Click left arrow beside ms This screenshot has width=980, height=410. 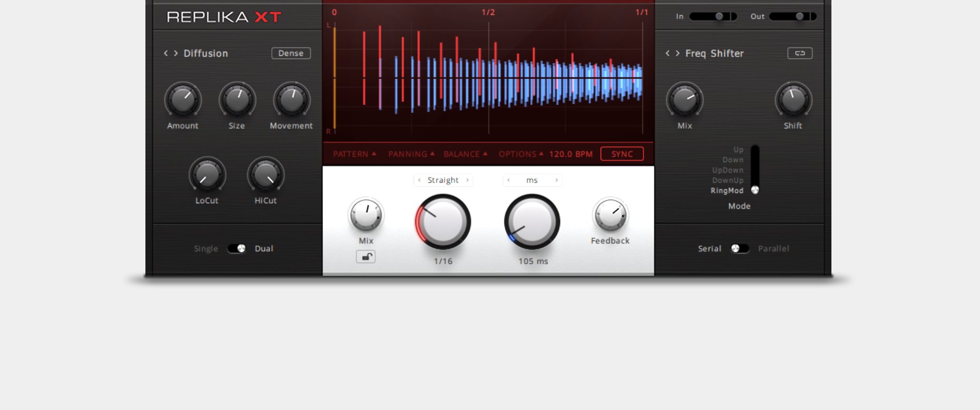click(x=508, y=180)
